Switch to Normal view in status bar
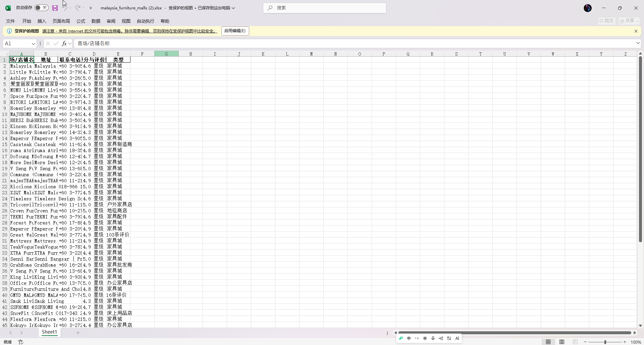This screenshot has width=644, height=345. pos(548,342)
